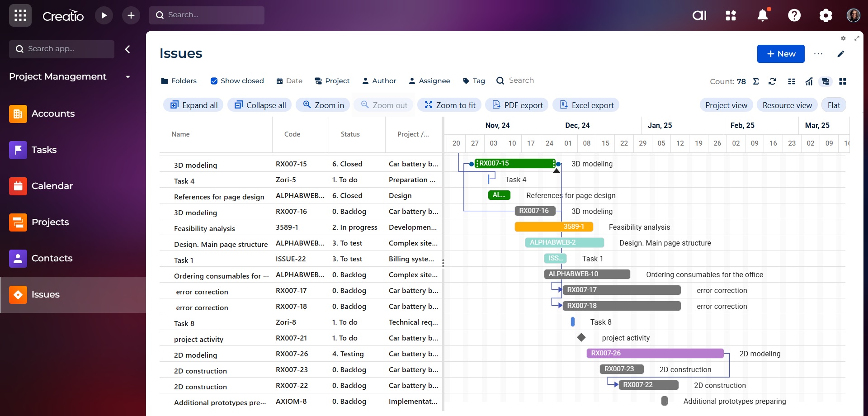Open the Assignee filter dropdown
The height and width of the screenshot is (416, 868).
[x=429, y=81]
